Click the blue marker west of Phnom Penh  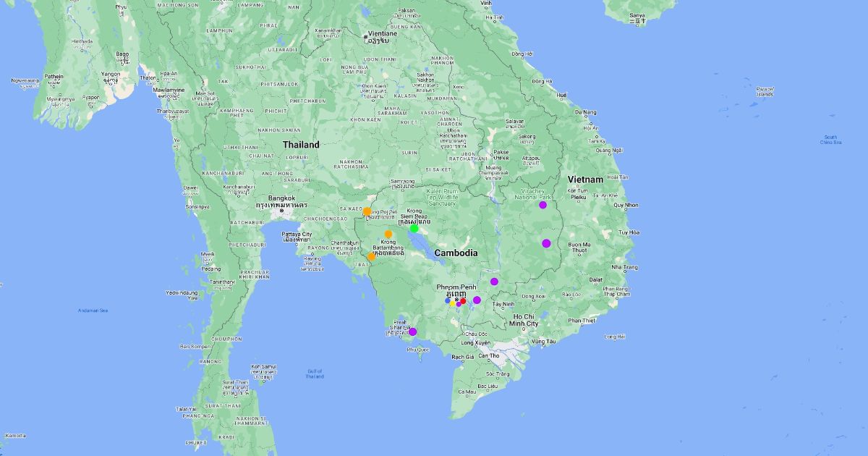click(x=448, y=300)
